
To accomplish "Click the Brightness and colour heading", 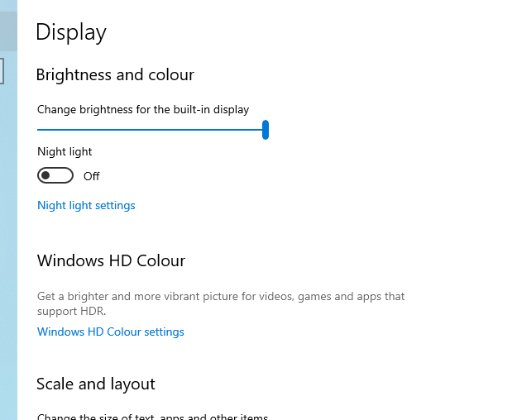I will (x=115, y=74).
